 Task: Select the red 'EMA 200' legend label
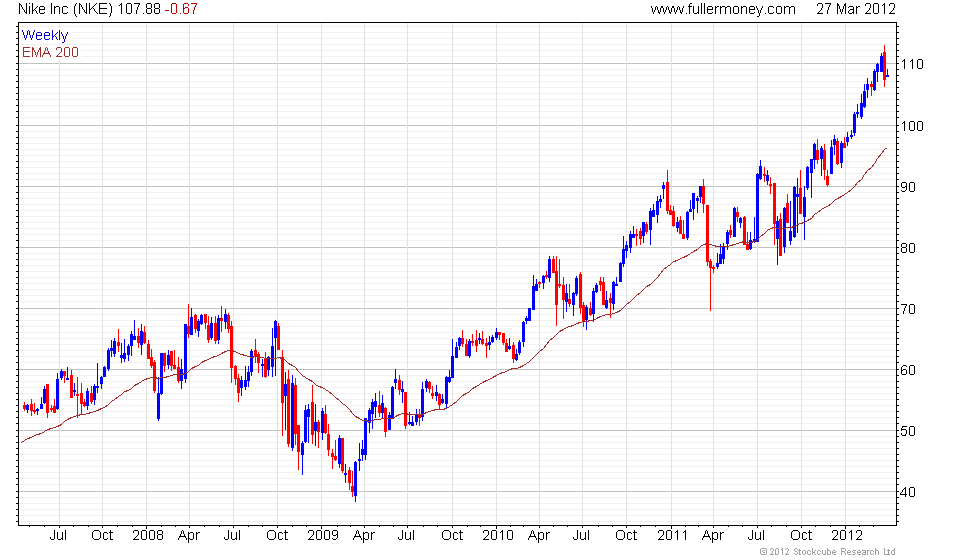[x=50, y=52]
